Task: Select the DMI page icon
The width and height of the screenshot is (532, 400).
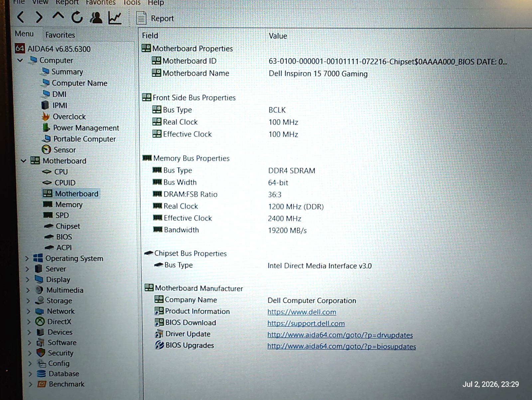Action: [46, 94]
